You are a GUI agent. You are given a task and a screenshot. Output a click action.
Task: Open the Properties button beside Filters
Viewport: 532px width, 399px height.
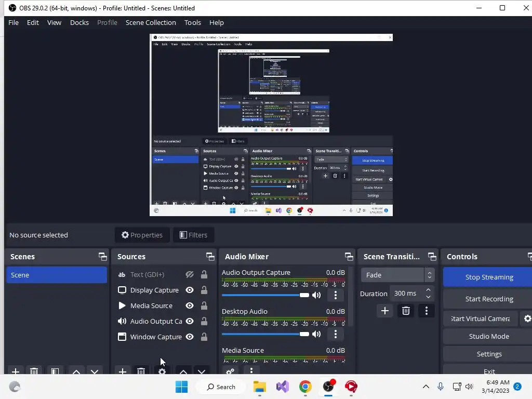coord(142,235)
